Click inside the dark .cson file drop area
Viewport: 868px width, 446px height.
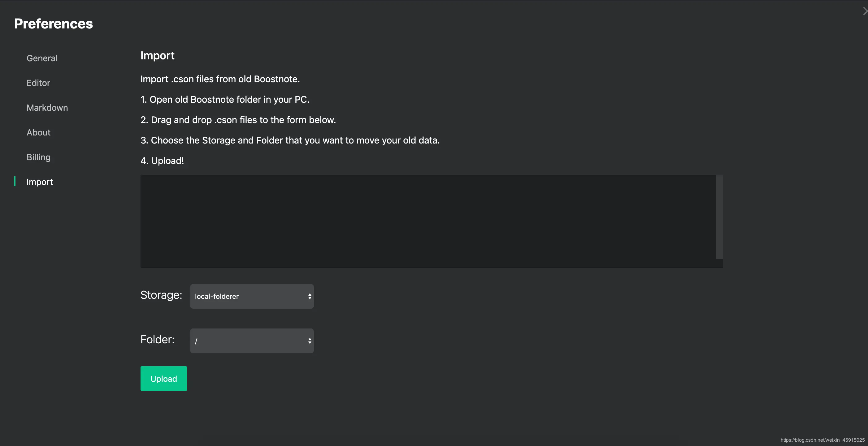pyautogui.click(x=427, y=221)
